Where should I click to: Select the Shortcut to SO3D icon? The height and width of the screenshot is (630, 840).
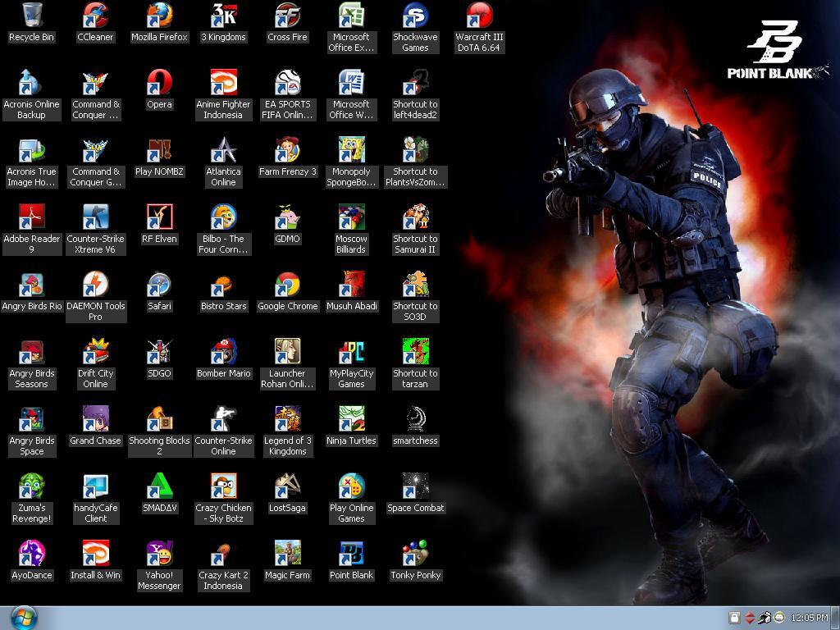tap(415, 285)
